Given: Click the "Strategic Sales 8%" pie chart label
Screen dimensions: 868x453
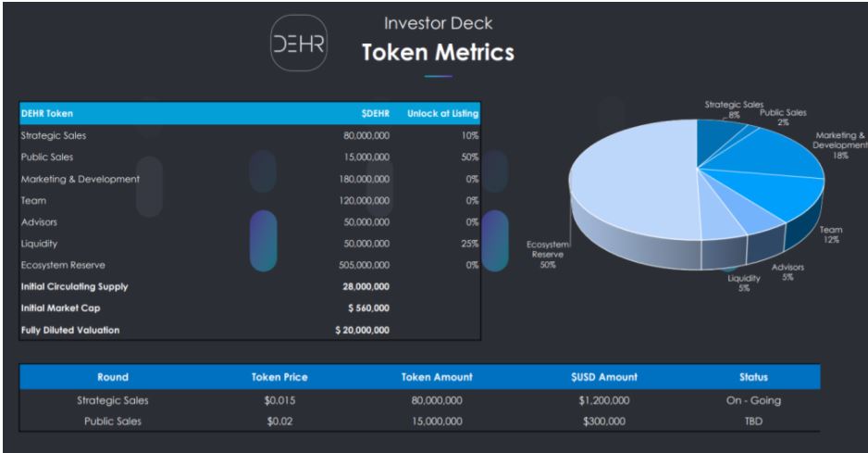Looking at the screenshot, I should 734,110.
